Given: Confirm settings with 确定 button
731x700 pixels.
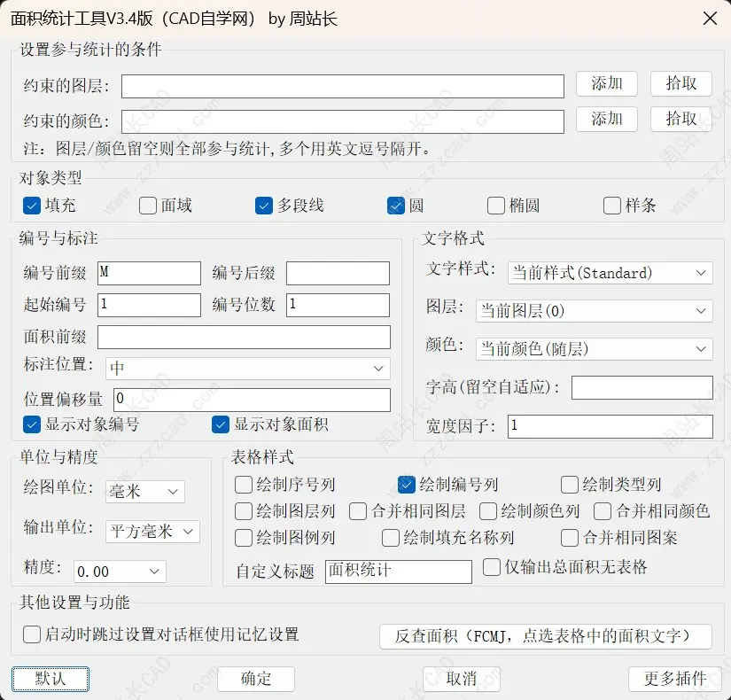Looking at the screenshot, I should pos(256,679).
